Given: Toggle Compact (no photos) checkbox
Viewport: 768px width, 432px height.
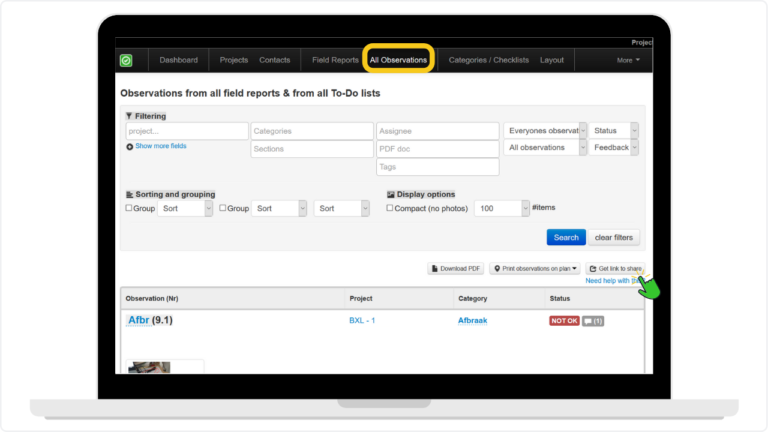Looking at the screenshot, I should click(391, 208).
